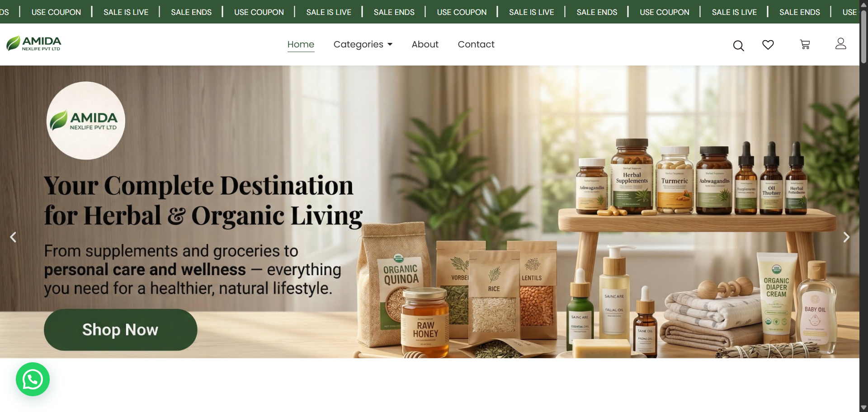
Task: Open the About page link
Action: [425, 44]
